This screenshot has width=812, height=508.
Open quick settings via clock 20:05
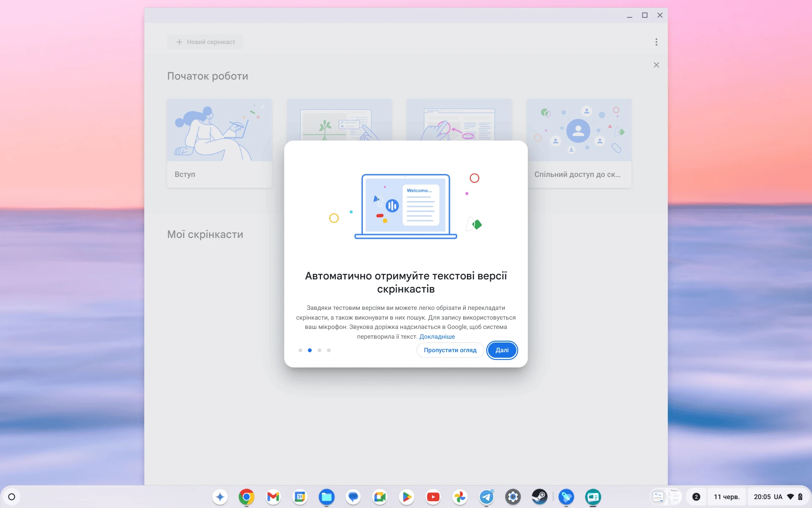(763, 497)
